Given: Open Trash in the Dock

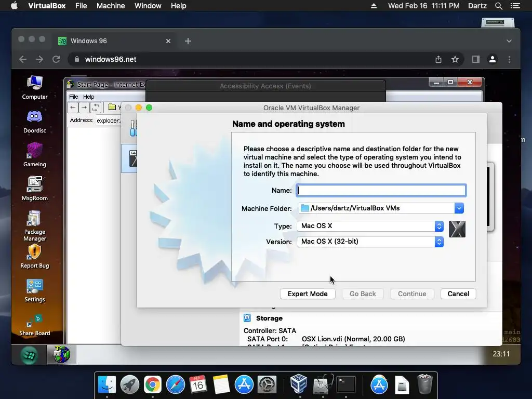Looking at the screenshot, I should 424,384.
